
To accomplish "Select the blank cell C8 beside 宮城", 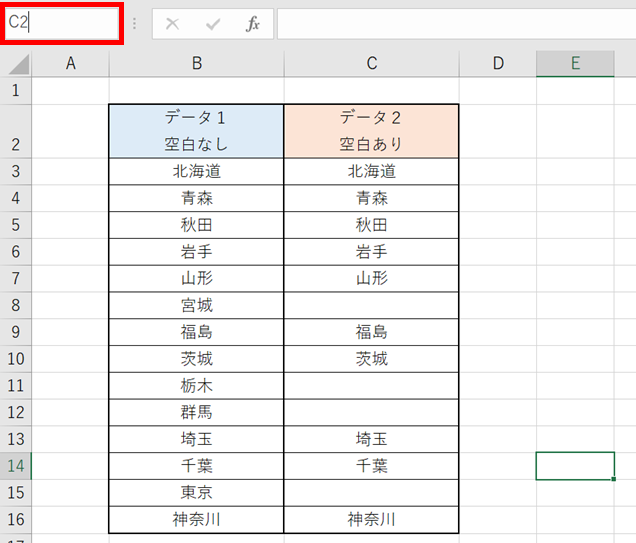I will (371, 305).
